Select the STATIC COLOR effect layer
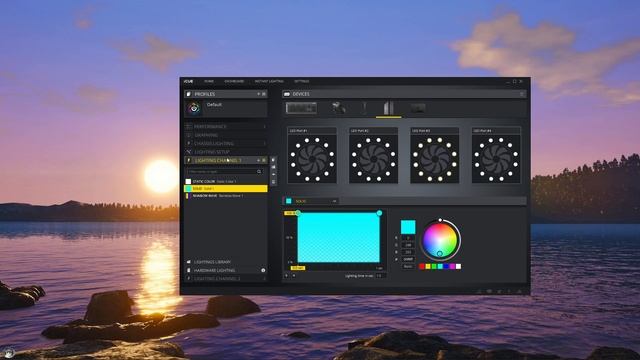This screenshot has height=360, width=640. coord(226,181)
